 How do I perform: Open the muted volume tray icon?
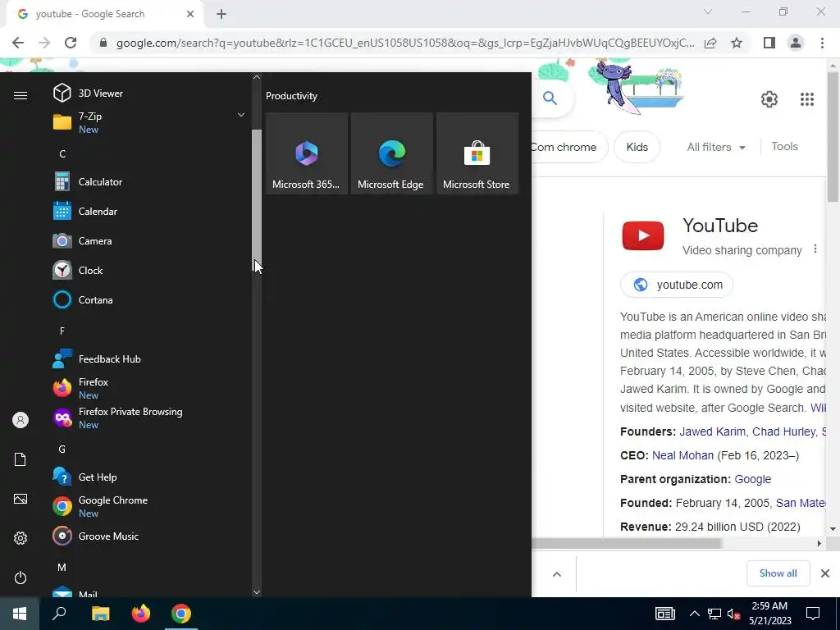(x=733, y=614)
